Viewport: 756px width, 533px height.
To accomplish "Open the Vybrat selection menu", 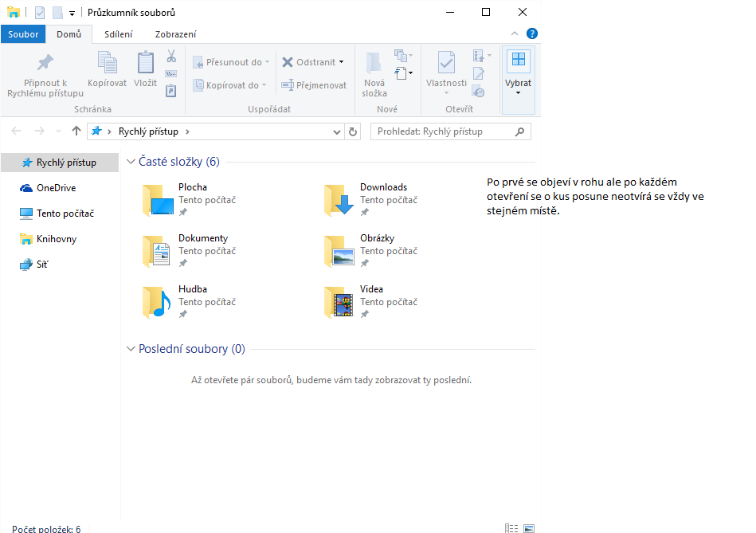I will pyautogui.click(x=519, y=80).
